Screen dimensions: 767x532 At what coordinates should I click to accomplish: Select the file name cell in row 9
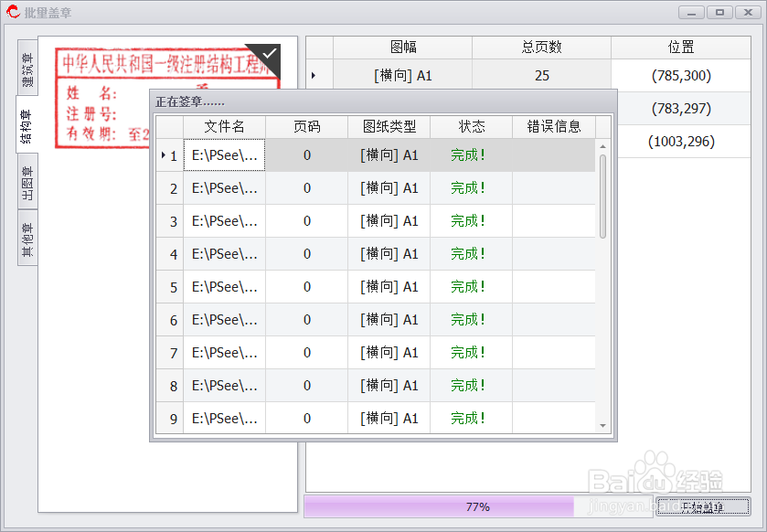(225, 419)
